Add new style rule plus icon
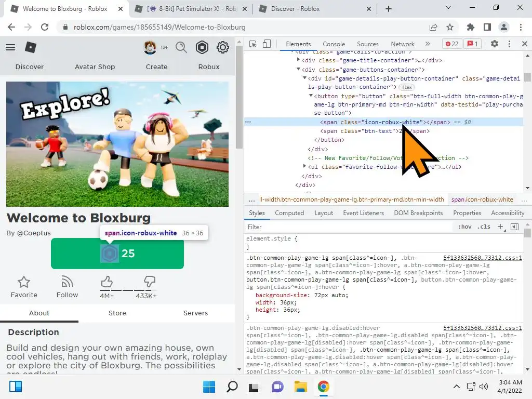The image size is (532, 399). point(500,227)
